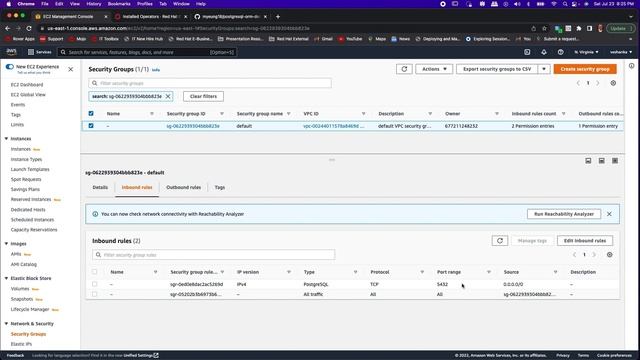Open security group sg-0622939304bbb823e link
640x360 pixels.
click(x=193, y=126)
